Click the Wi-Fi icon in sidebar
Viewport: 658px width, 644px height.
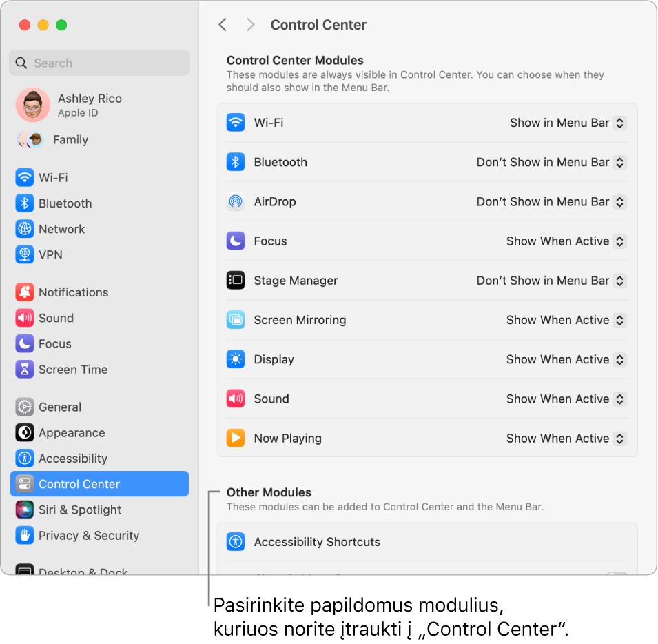coord(24,178)
